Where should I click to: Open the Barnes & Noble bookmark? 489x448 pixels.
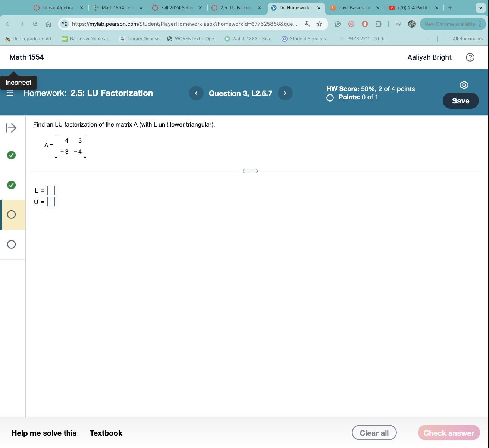87,39
